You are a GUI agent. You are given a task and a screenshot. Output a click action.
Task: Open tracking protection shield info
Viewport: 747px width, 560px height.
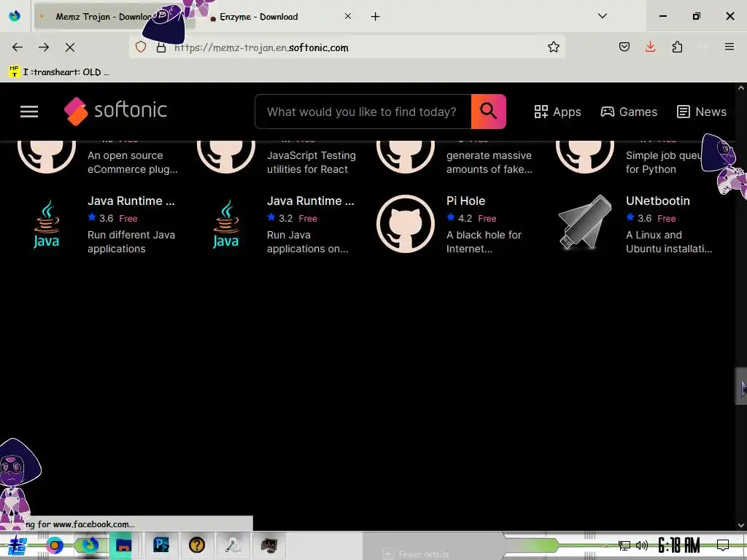pos(141,47)
